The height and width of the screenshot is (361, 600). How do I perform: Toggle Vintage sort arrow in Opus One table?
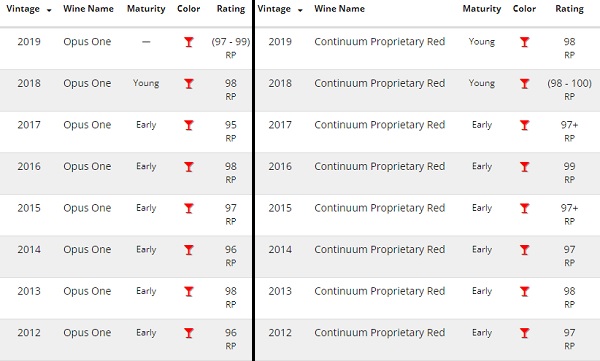(49, 10)
